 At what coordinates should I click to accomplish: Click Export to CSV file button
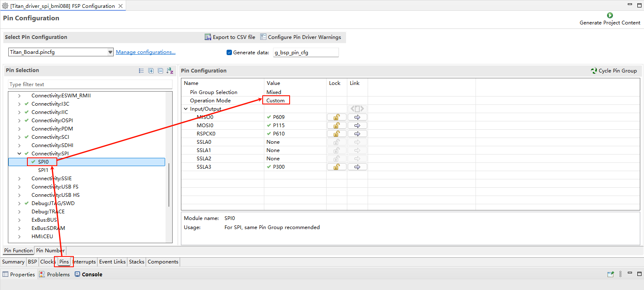(230, 37)
